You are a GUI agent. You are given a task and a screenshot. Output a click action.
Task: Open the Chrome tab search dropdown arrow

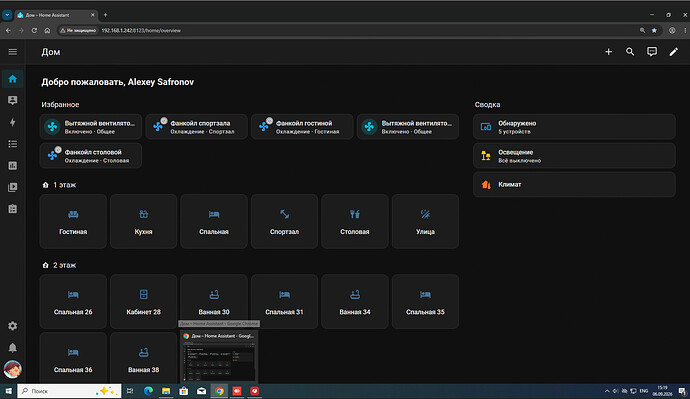(7, 15)
